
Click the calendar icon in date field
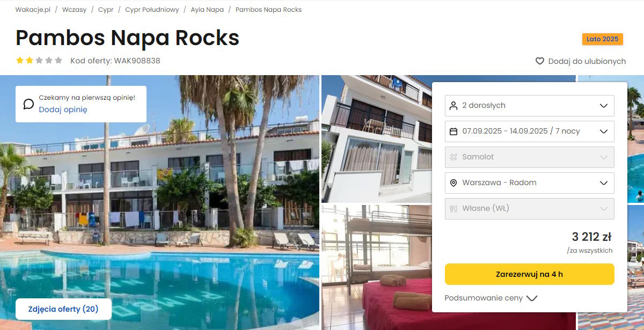point(453,131)
